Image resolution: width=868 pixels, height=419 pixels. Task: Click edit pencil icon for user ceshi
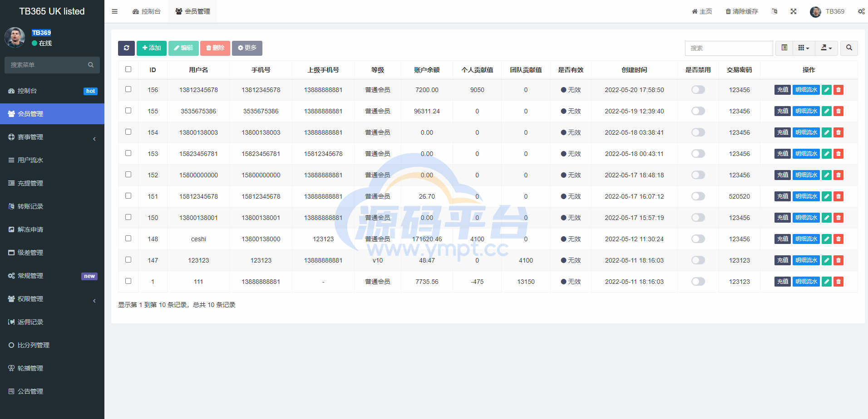pos(827,239)
